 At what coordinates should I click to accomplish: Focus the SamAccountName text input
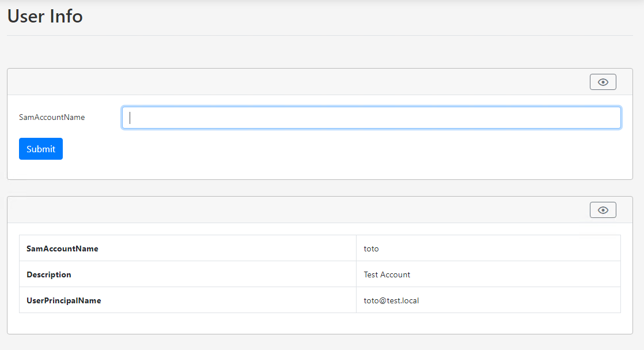point(372,118)
